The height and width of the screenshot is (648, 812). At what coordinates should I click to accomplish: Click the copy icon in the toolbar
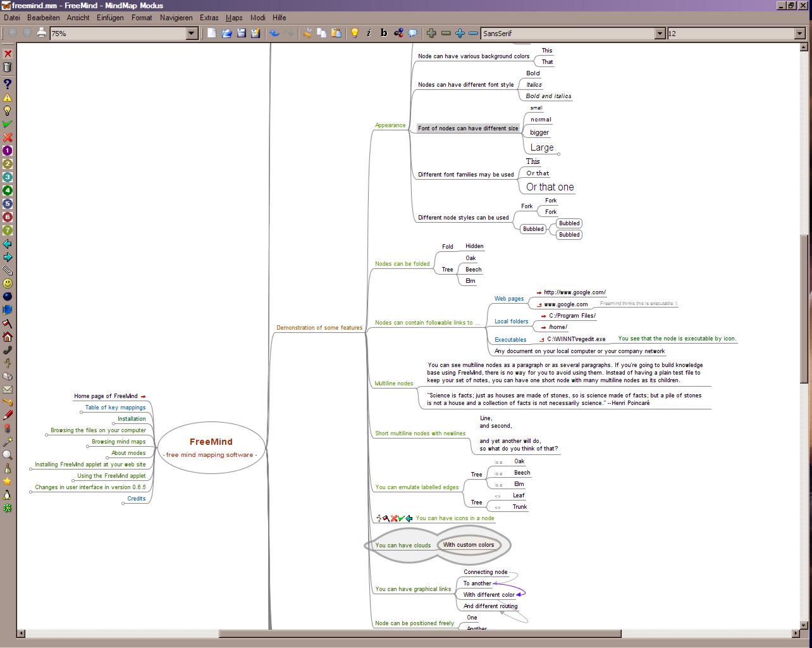tap(321, 33)
